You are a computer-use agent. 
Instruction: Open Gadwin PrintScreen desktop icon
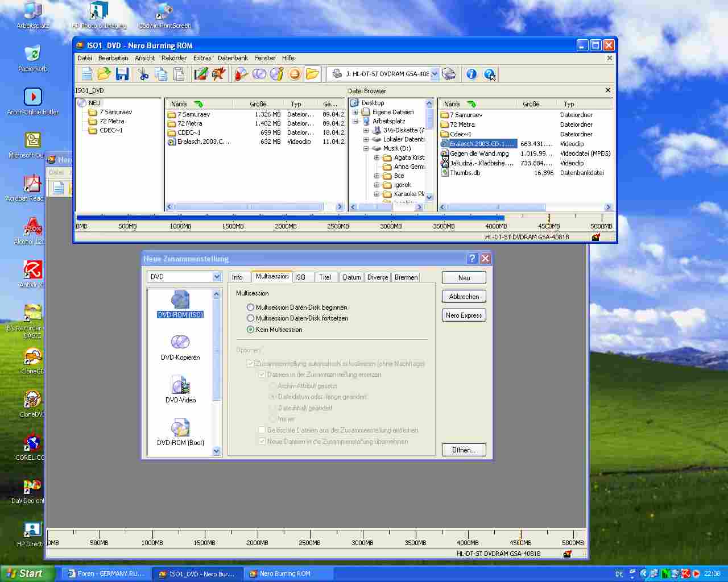[x=164, y=16]
